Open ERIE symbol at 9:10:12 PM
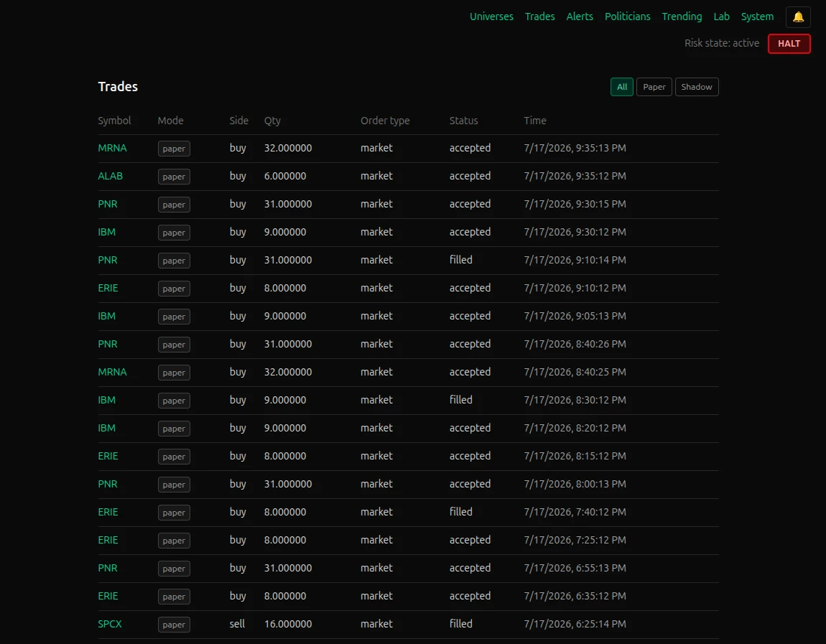 (108, 288)
